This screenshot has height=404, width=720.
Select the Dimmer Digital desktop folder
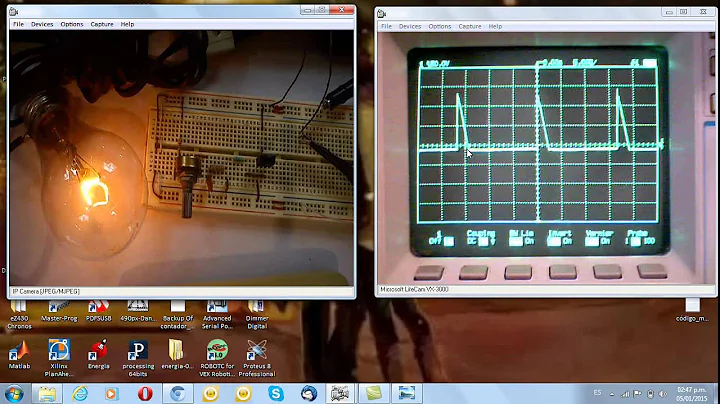click(x=257, y=315)
